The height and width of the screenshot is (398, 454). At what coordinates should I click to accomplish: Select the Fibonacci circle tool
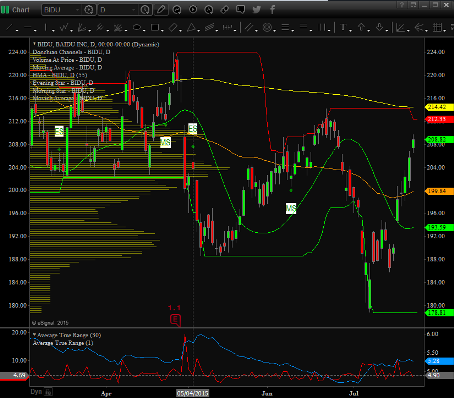coord(267,28)
